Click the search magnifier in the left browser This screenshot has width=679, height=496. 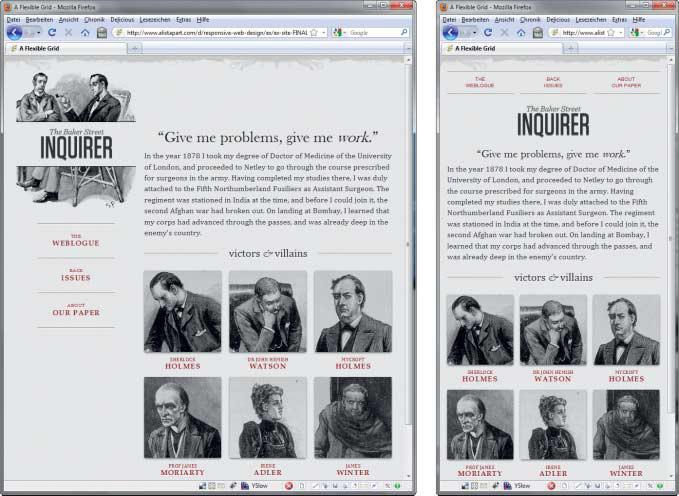pos(404,32)
